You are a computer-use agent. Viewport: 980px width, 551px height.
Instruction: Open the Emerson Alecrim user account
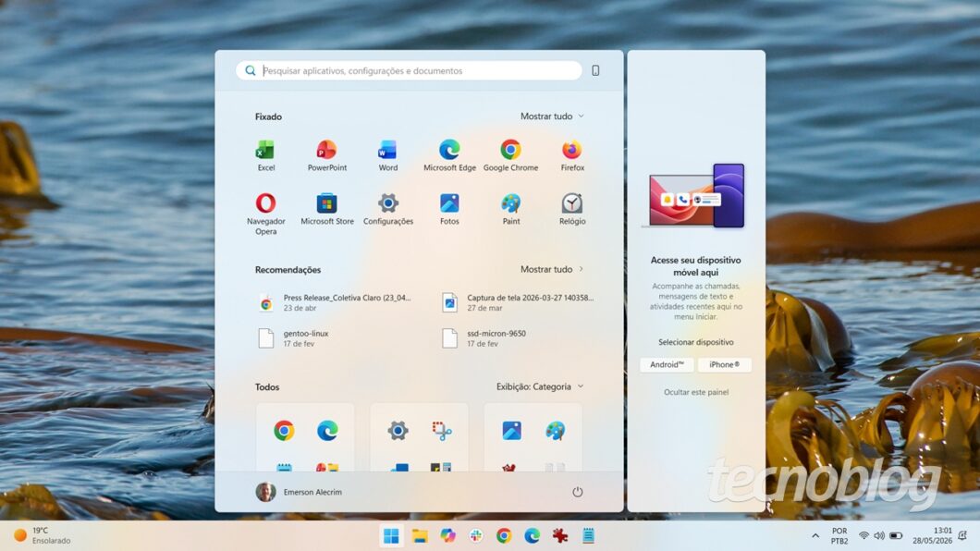[299, 492]
